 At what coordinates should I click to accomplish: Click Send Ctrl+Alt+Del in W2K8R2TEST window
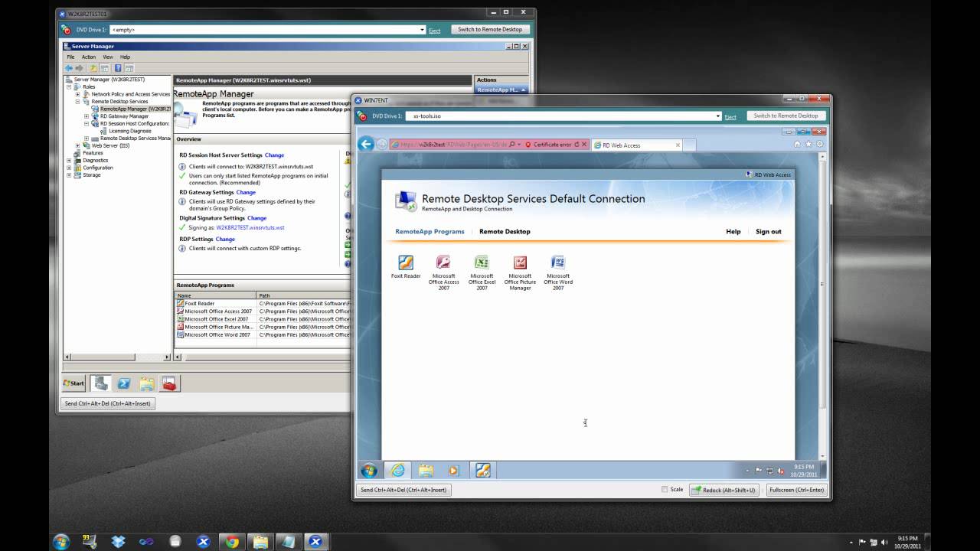pos(108,403)
